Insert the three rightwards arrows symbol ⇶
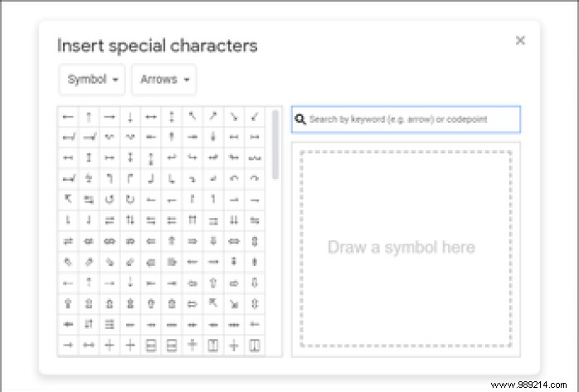The width and height of the screenshot is (579, 392). click(109, 325)
